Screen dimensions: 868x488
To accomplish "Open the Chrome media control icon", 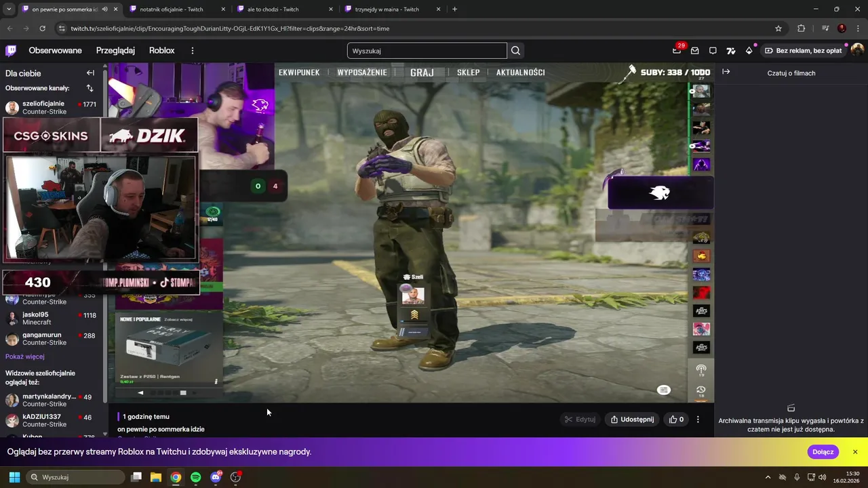I will click(x=825, y=28).
